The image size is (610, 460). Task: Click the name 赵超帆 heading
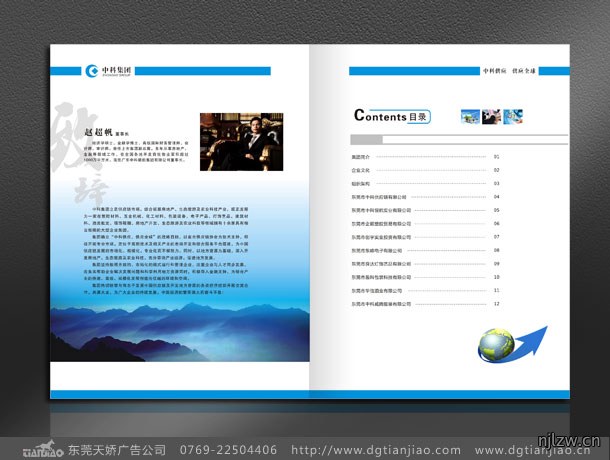click(x=98, y=132)
